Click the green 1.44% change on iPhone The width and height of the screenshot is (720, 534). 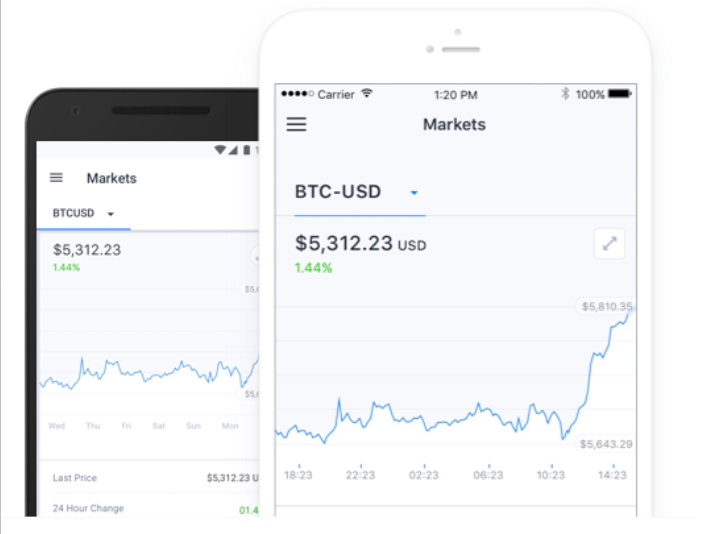pos(313,268)
